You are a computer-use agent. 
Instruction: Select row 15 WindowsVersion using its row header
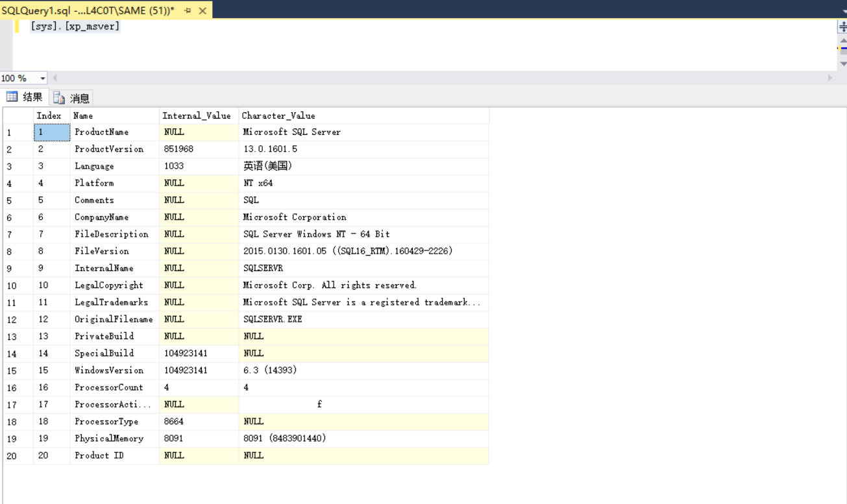click(18, 370)
